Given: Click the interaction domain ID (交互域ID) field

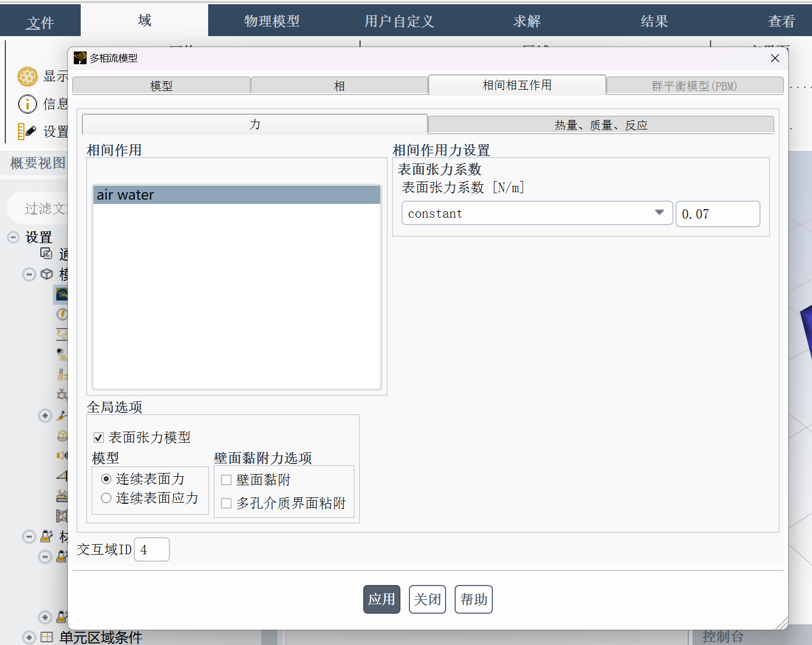Looking at the screenshot, I should [x=152, y=549].
